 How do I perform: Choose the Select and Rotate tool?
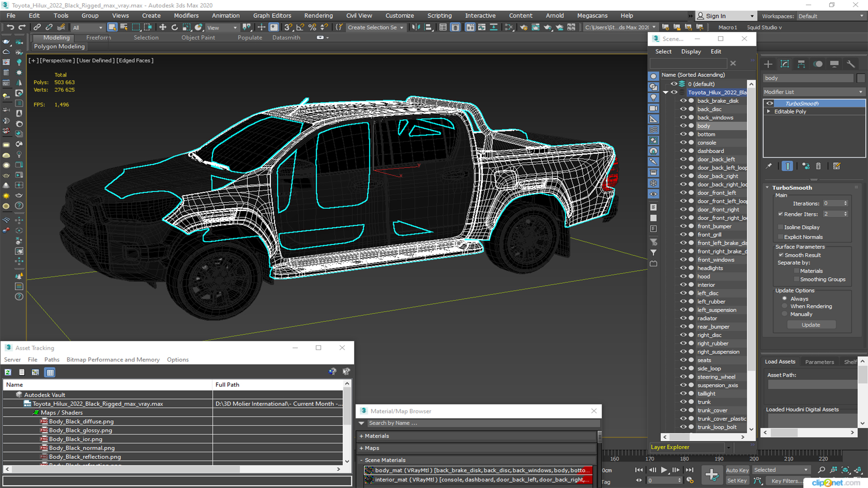pos(175,28)
